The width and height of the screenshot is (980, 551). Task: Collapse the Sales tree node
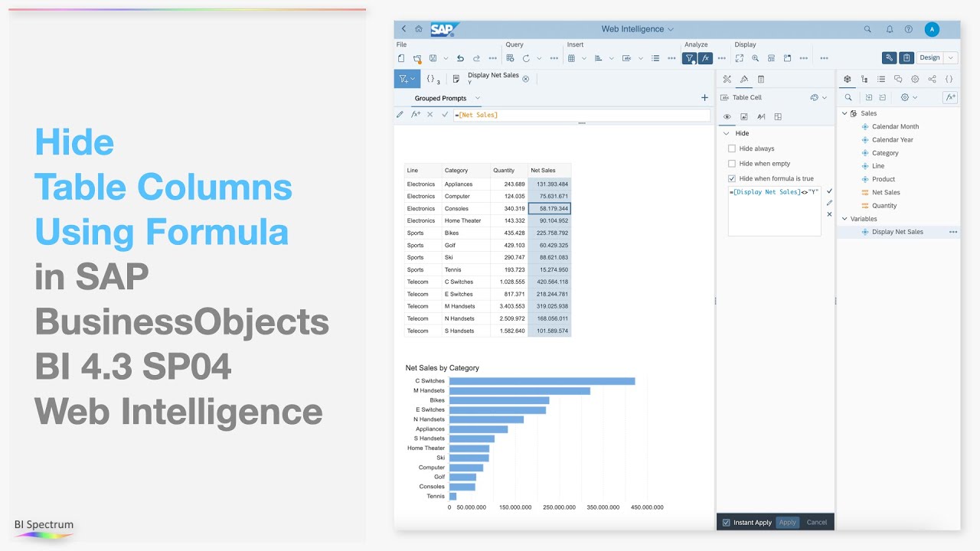pos(844,113)
